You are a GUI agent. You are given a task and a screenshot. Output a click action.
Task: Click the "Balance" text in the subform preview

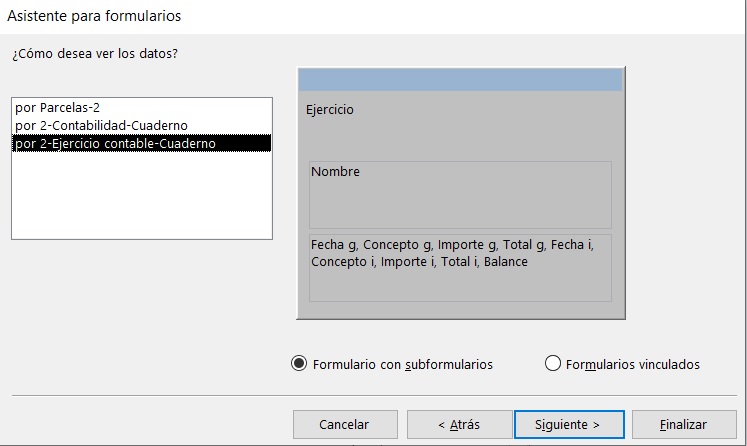[x=505, y=262]
